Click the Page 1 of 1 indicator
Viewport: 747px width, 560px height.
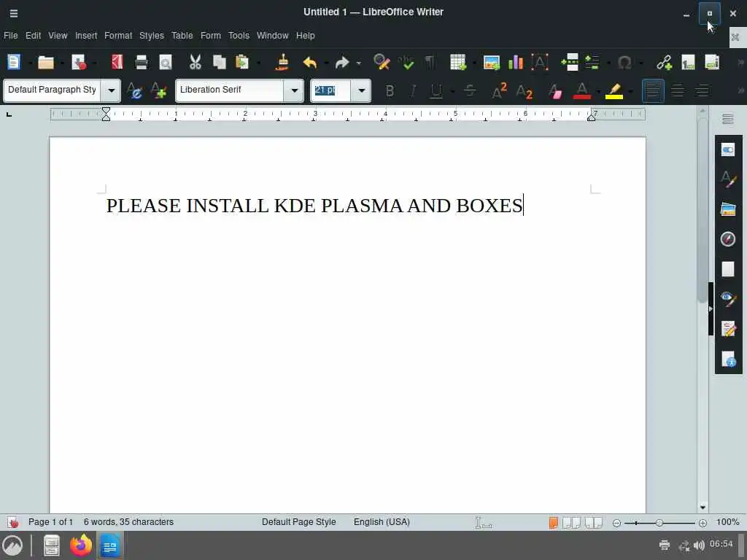(x=50, y=522)
